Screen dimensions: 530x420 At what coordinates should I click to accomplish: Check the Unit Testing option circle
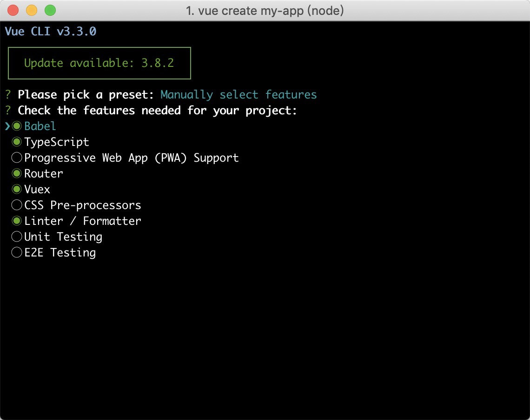17,236
